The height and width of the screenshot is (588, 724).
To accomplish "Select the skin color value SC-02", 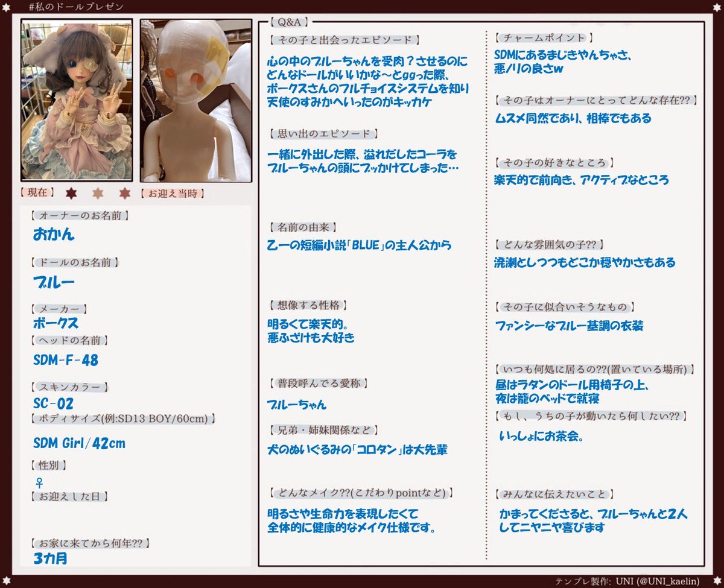I will (54, 403).
